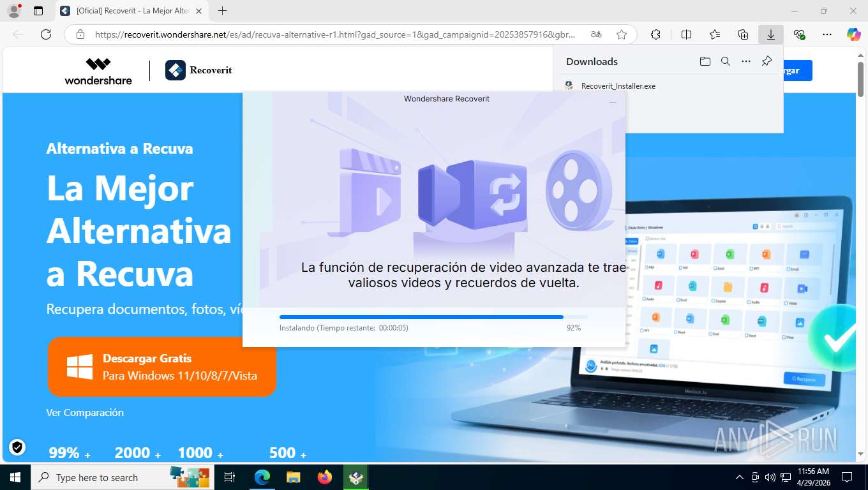The width and height of the screenshot is (868, 490).
Task: Refresh the current page
Action: click(45, 34)
